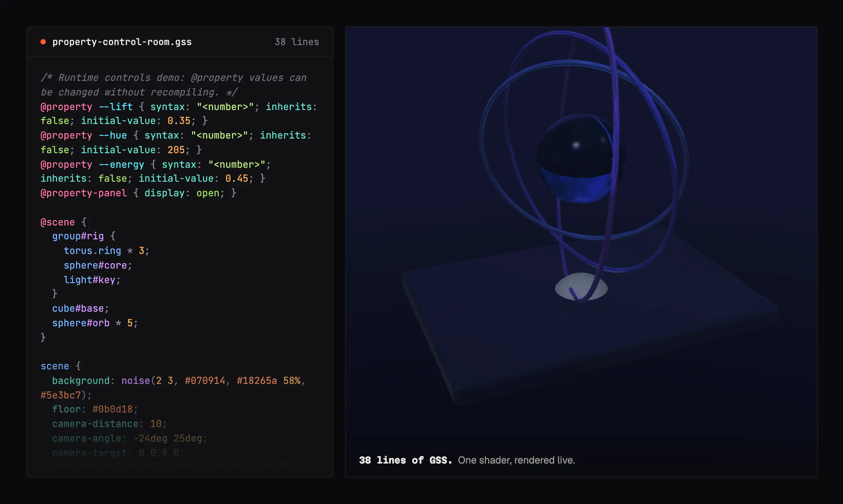Screen dimensions: 843x504
Task: Click the 'One shader, rendered live.' caption text
Action: tap(516, 460)
